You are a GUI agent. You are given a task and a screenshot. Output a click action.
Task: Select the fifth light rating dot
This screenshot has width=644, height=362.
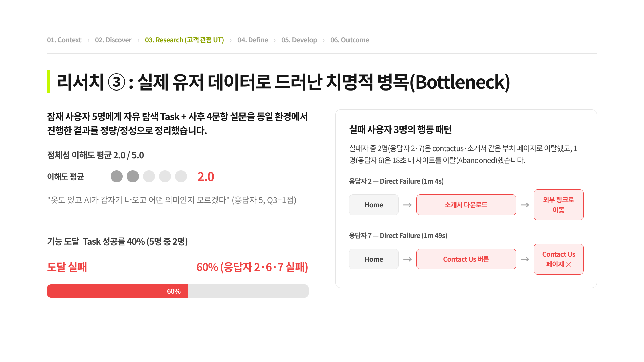(181, 176)
